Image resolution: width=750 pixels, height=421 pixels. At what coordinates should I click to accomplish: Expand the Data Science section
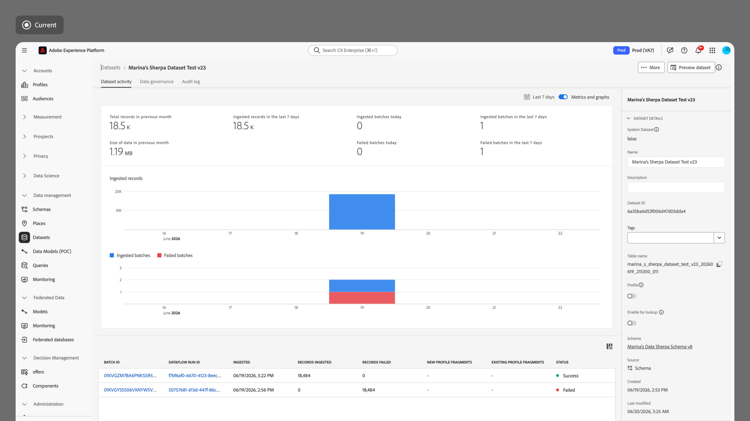(24, 176)
